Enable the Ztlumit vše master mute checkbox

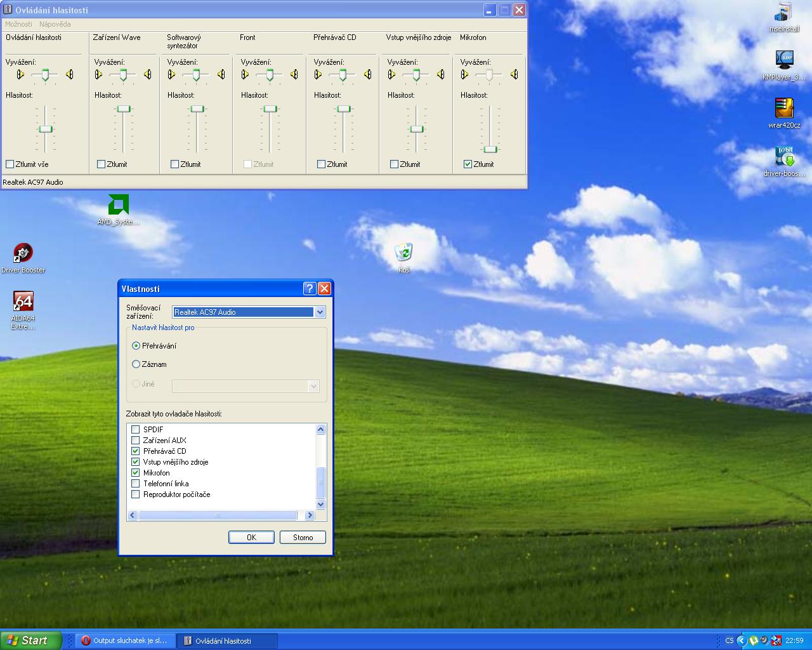10,164
